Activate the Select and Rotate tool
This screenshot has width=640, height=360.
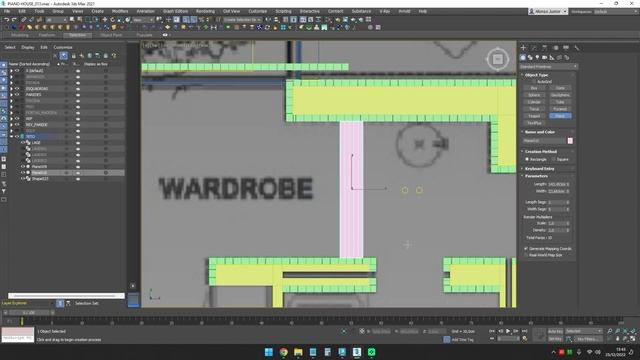pos(112,20)
